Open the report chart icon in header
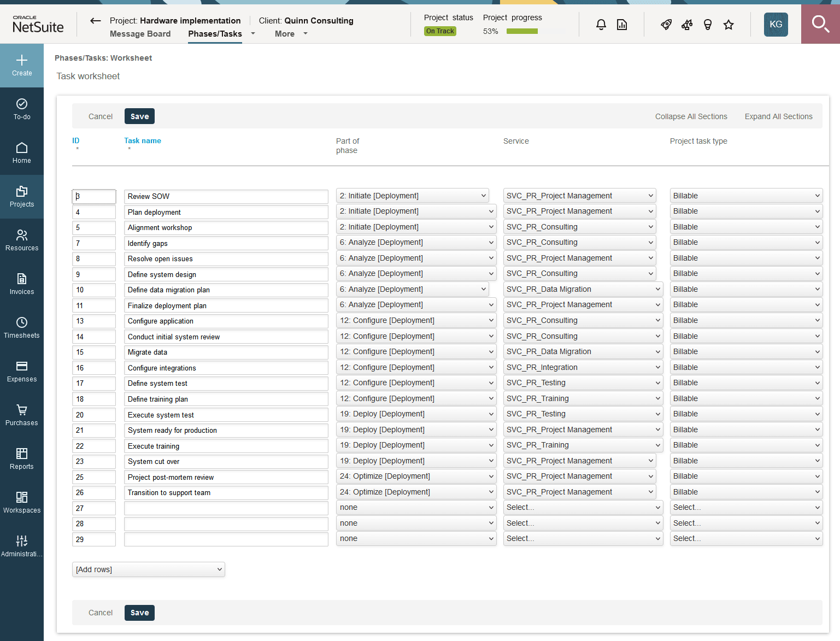The image size is (840, 641). [622, 25]
